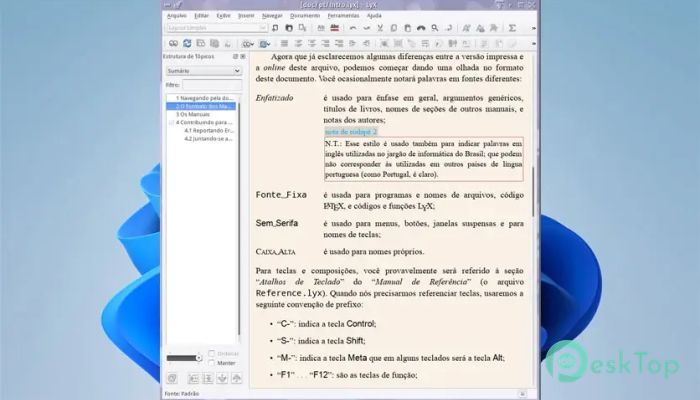Click the outline list vertical scrollbar
Image resolution: width=700 pixels, height=400 pixels.
(239, 219)
